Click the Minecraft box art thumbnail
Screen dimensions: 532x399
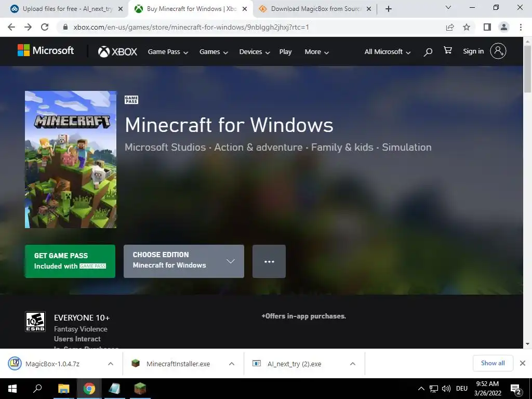click(71, 159)
